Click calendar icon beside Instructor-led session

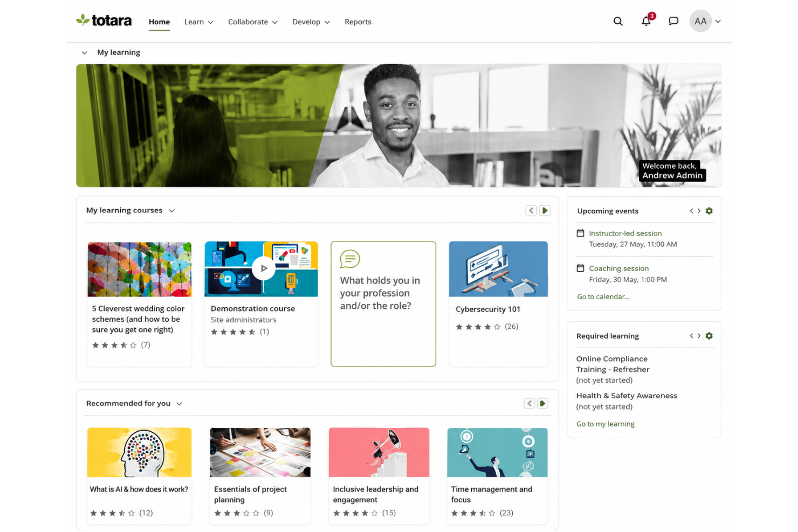[581, 233]
